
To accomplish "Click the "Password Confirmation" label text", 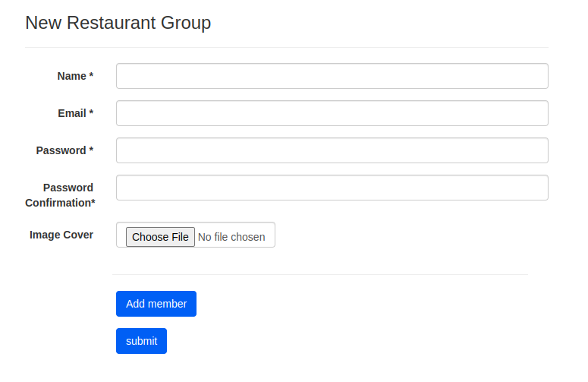I will [59, 195].
